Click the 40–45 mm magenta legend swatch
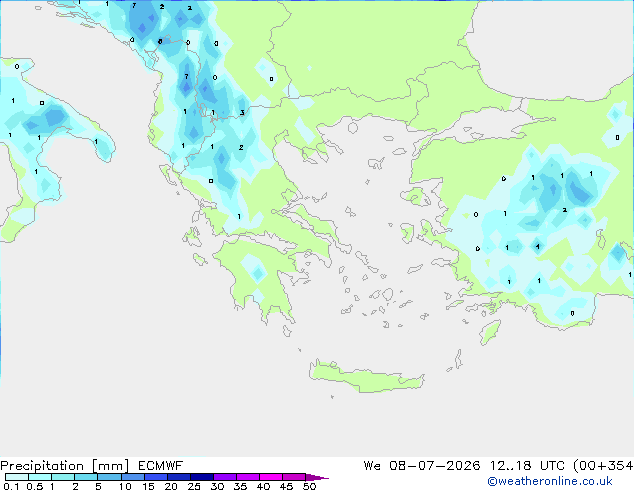Screen dimensions: 634x490 (x=271, y=477)
